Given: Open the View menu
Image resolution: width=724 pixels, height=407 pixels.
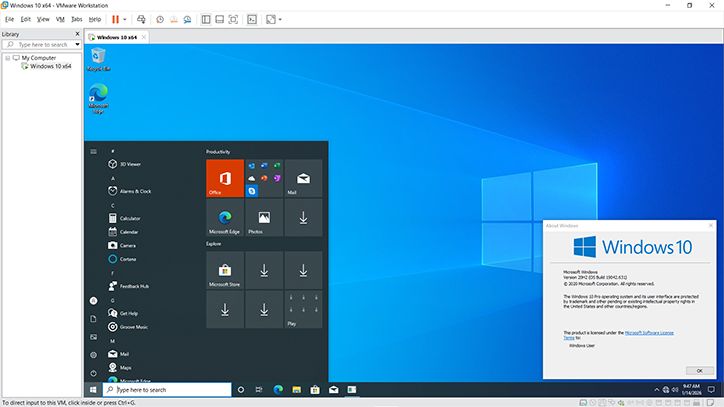Looking at the screenshot, I should tap(43, 19).
